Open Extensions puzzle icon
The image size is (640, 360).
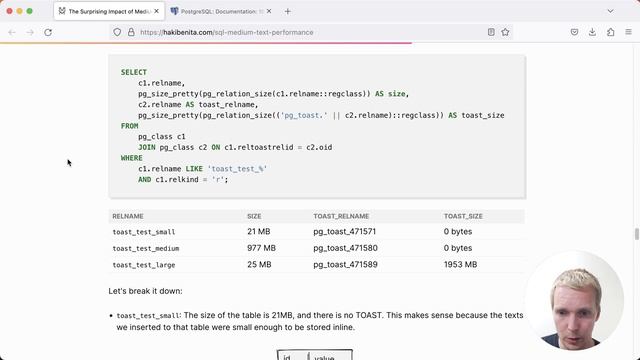[x=611, y=32]
